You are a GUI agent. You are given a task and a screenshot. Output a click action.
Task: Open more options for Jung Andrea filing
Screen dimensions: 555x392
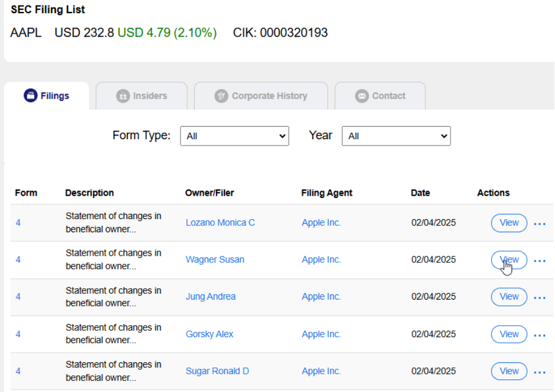[x=540, y=297]
